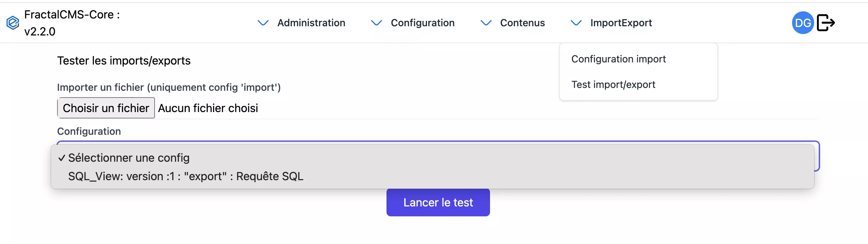Click the Aucun fichier choisi text
This screenshot has height=244, width=868.
point(208,108)
